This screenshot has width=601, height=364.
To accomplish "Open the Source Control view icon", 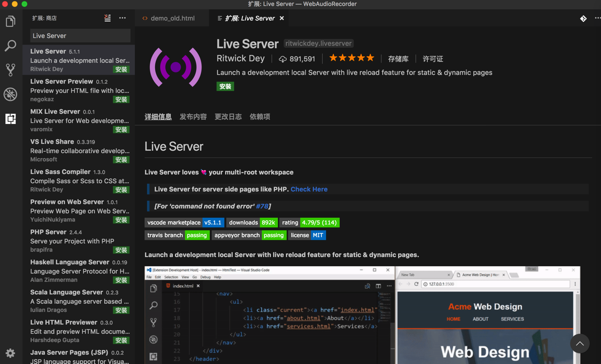I will pos(10,70).
